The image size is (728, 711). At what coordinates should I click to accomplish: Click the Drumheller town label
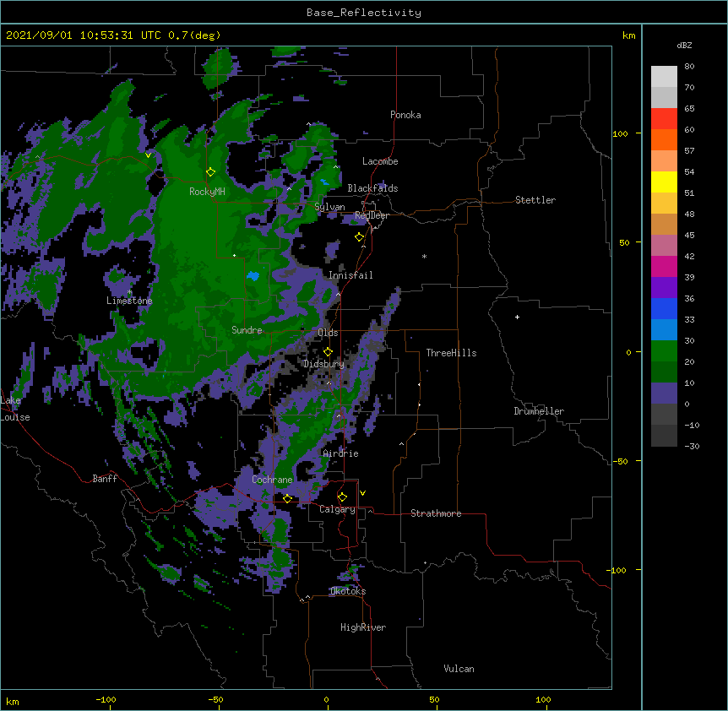(x=539, y=411)
